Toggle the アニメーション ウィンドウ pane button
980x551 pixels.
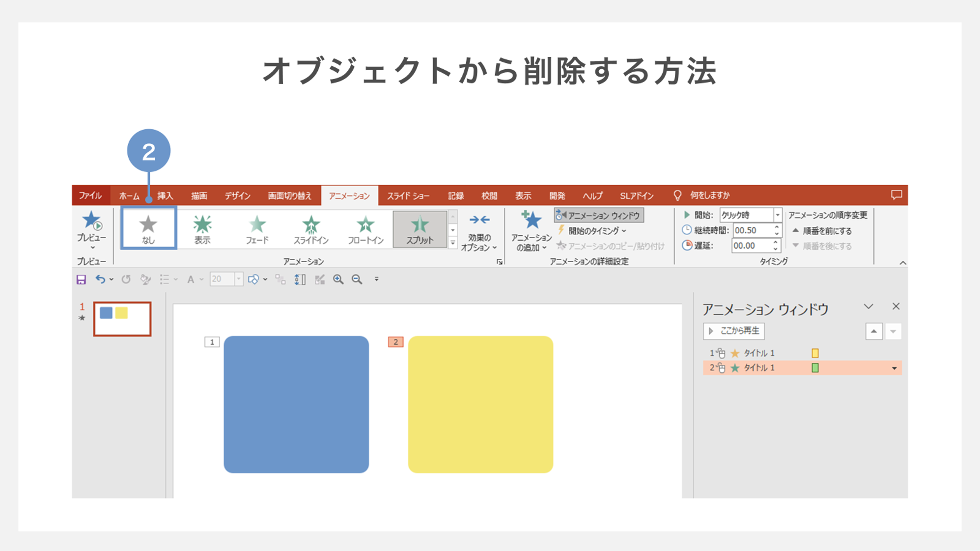coord(599,215)
